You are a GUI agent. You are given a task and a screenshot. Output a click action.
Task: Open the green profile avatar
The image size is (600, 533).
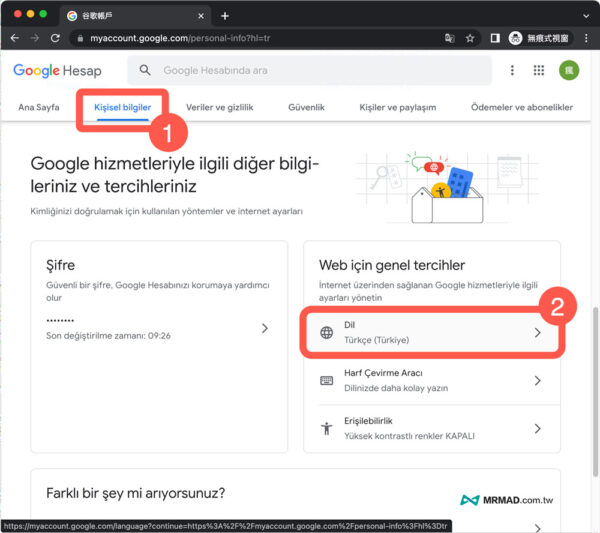[569, 70]
